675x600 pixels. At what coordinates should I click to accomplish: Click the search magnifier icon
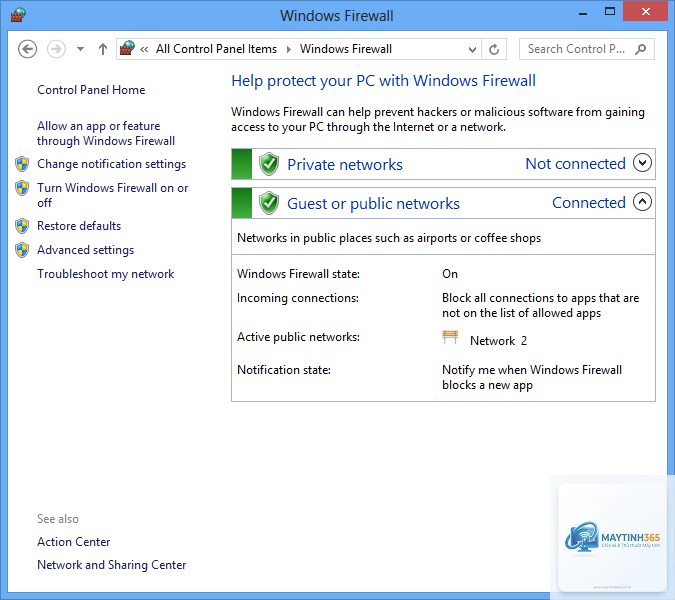tap(641, 49)
